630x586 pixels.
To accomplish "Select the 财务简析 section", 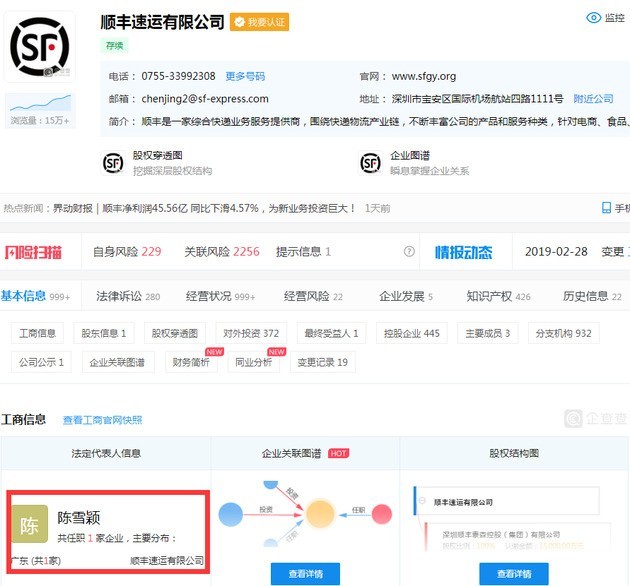I will click(191, 362).
